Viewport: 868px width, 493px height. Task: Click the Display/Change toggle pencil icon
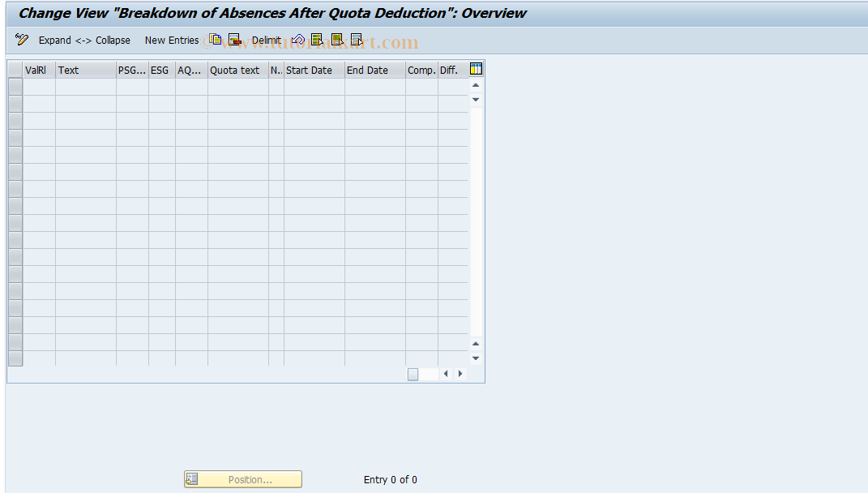22,40
